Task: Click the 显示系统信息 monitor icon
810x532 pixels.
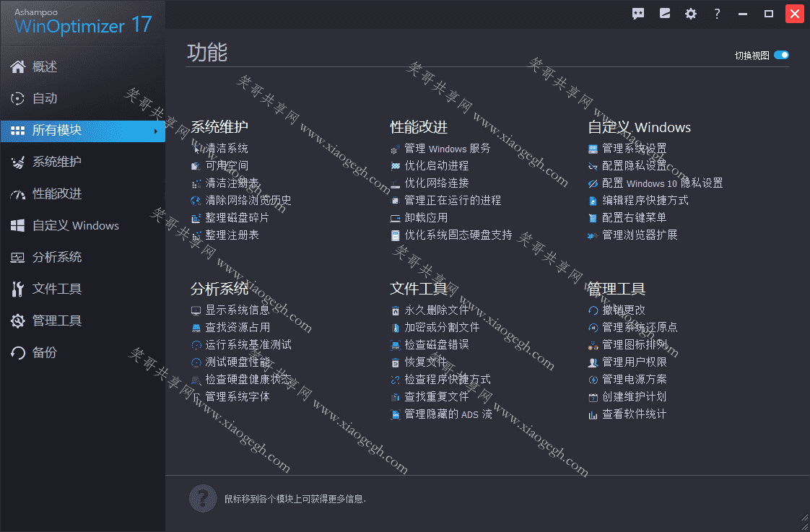Action: 196,311
